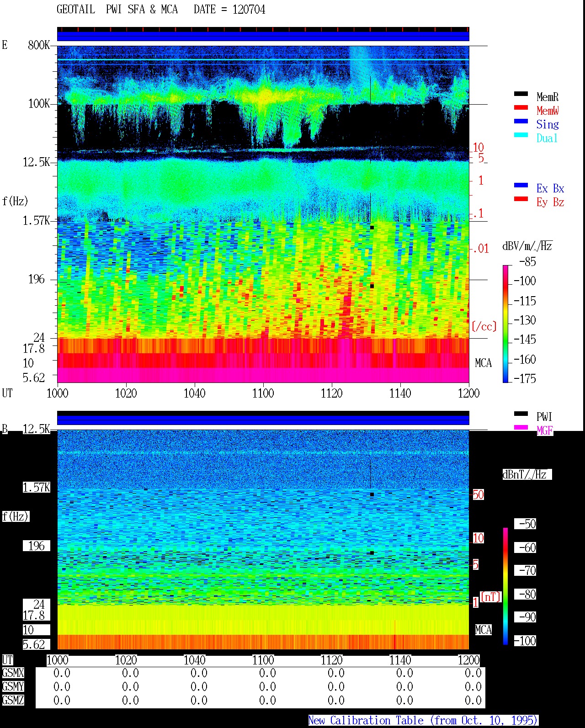
Task: Click the 'GEOTAIL PWI SFA & MCA' title text
Action: point(117,10)
